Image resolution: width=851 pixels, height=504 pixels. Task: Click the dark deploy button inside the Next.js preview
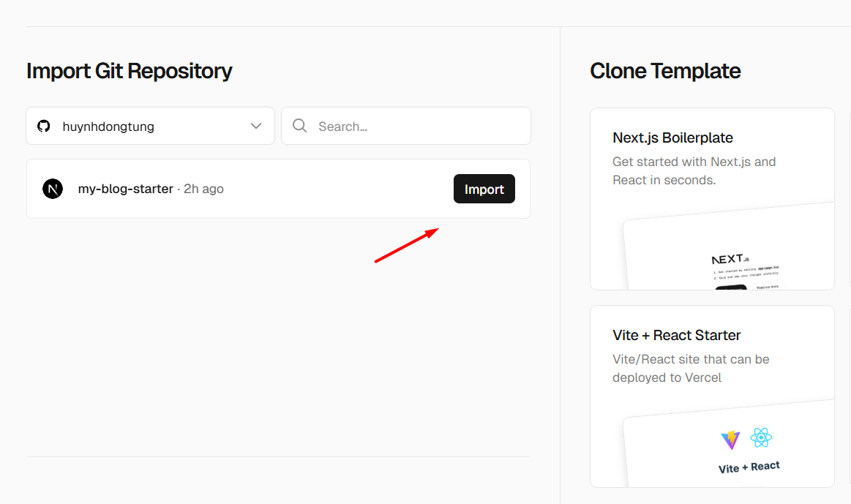(x=731, y=287)
